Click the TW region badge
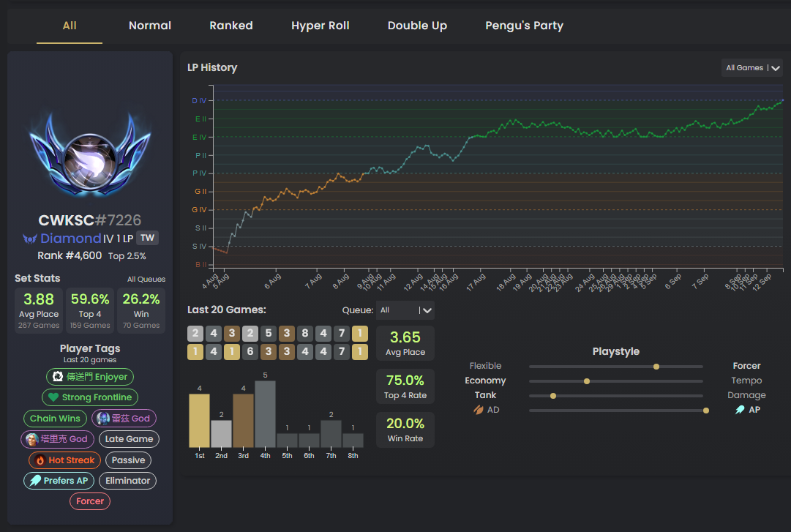Viewport: 791px width, 532px height. click(147, 238)
